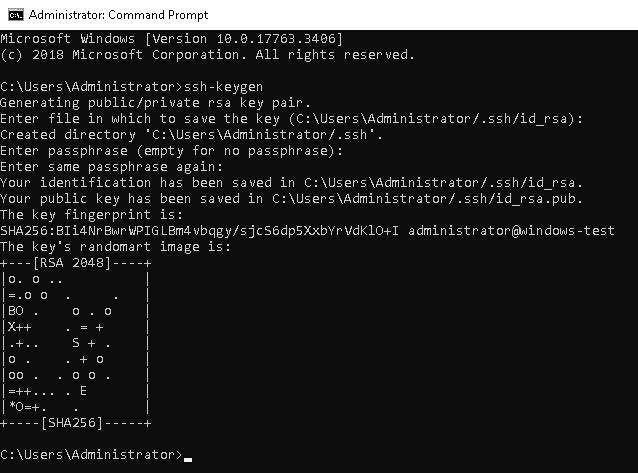The width and height of the screenshot is (638, 473).
Task: Click the [SHA256] randomart footer
Action: pyautogui.click(x=75, y=424)
